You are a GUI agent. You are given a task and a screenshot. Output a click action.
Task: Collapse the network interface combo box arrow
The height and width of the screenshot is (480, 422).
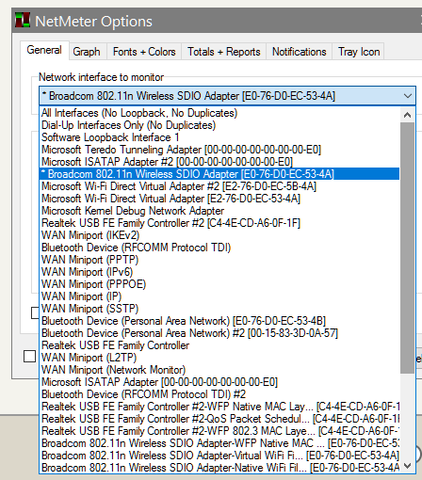pyautogui.click(x=407, y=96)
